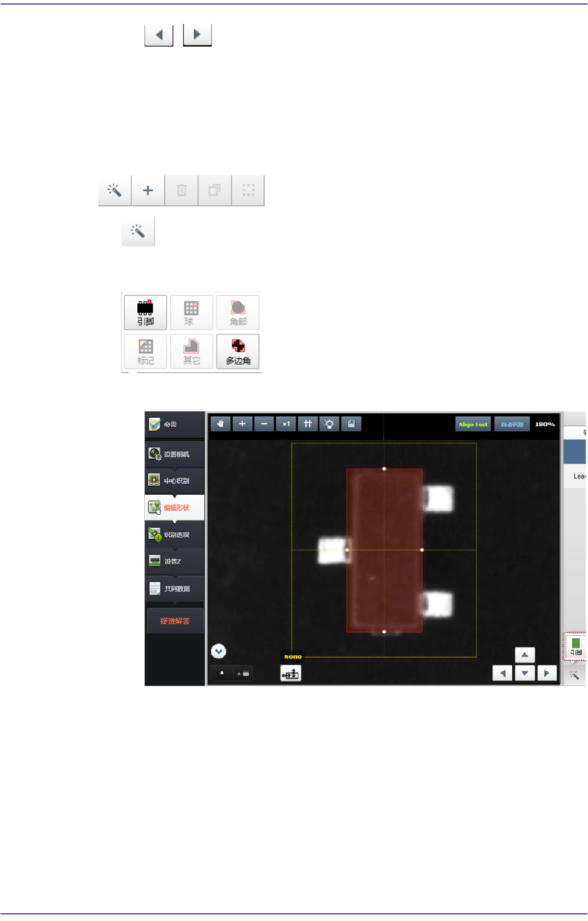Expand the round blue chevron button

tap(219, 651)
